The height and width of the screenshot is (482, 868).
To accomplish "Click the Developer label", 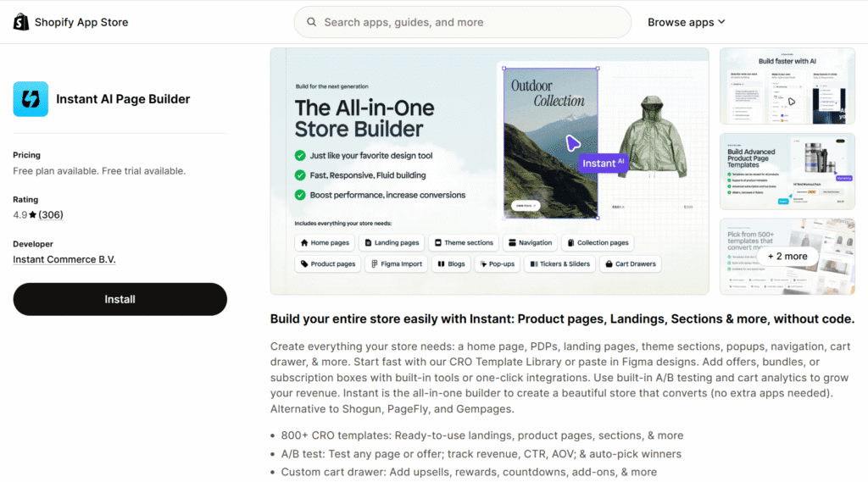I will click(x=33, y=244).
